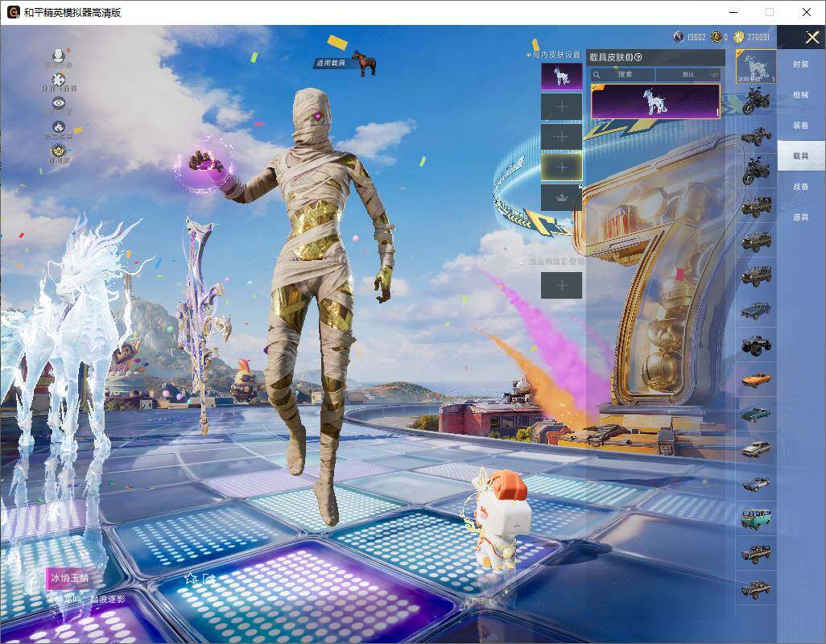Click the equipped horse skin slot

point(562,76)
